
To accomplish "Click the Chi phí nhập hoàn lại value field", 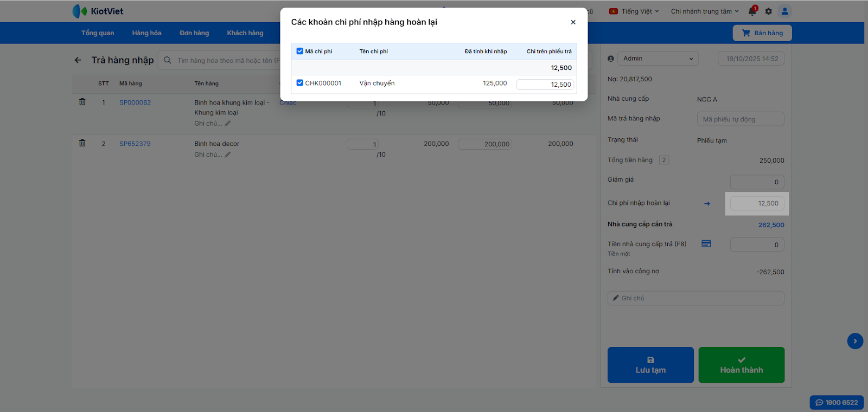I will tap(757, 203).
